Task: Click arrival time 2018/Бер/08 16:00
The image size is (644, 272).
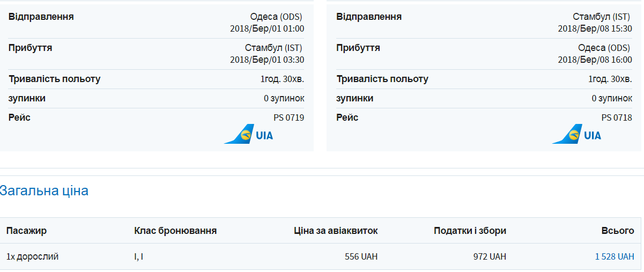Action: pos(595,60)
